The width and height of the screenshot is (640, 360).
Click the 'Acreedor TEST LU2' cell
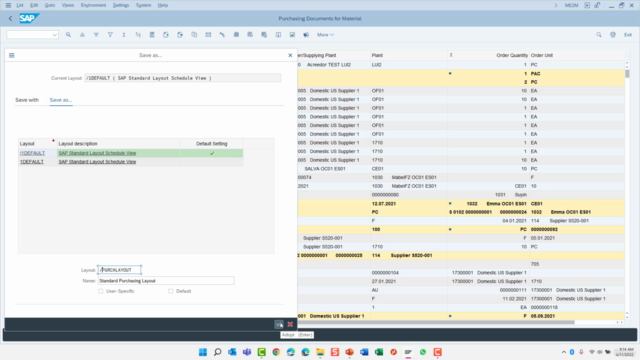(x=329, y=65)
